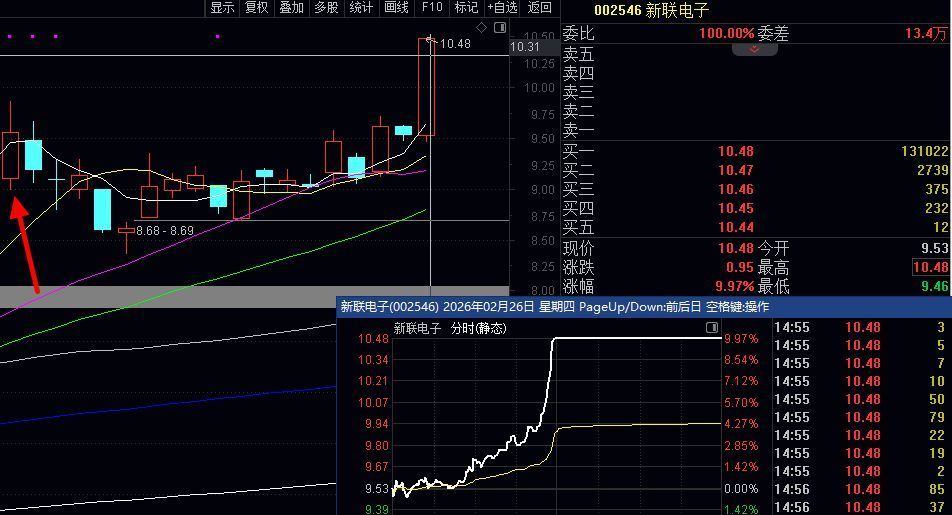Select the 多股 multi-stock view
The width and height of the screenshot is (952, 515).
click(327, 7)
